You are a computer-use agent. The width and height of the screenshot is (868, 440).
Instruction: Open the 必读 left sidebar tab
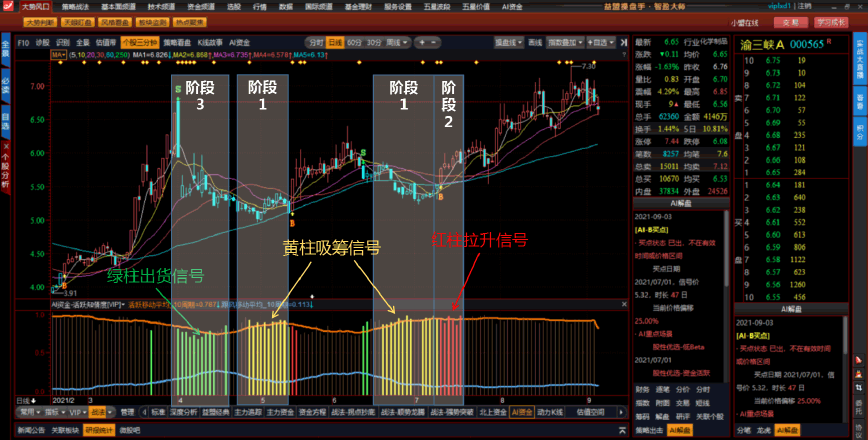[x=6, y=84]
